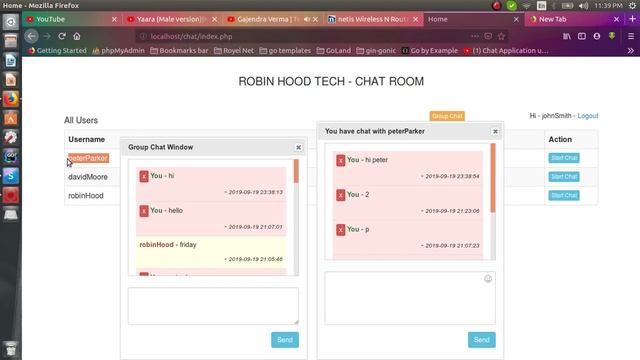
Task: Go back with the browser back arrow
Action: pyautogui.click(x=31, y=36)
